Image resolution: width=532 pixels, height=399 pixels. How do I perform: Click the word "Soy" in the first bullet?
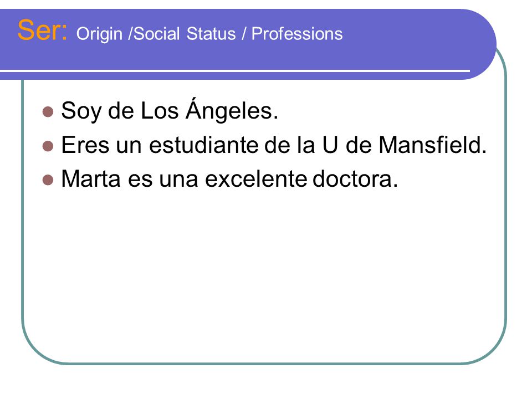point(81,111)
